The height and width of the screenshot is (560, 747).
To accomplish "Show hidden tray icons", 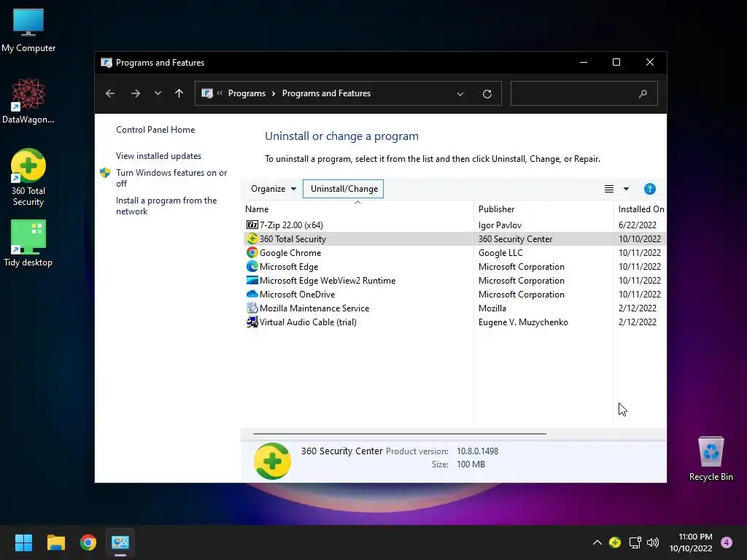I will coord(597,542).
